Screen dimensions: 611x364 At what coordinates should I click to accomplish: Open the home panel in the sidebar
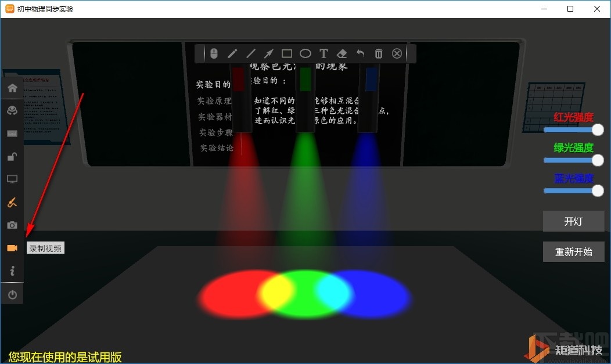pyautogui.click(x=12, y=87)
